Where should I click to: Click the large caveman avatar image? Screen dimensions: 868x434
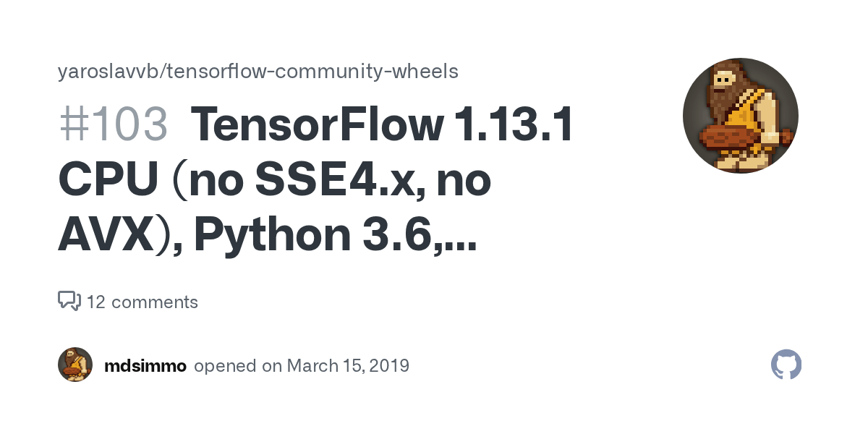point(740,116)
